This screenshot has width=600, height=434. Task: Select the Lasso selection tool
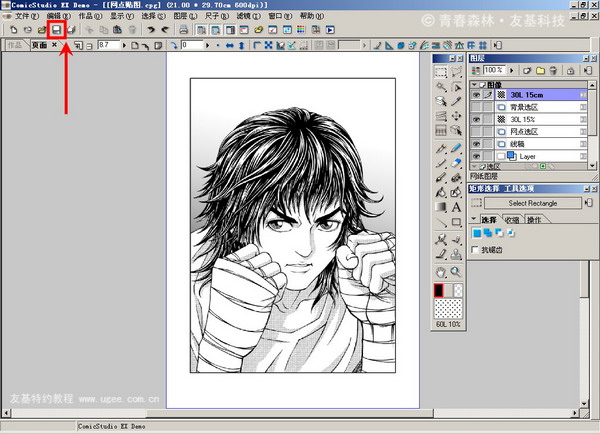point(456,72)
